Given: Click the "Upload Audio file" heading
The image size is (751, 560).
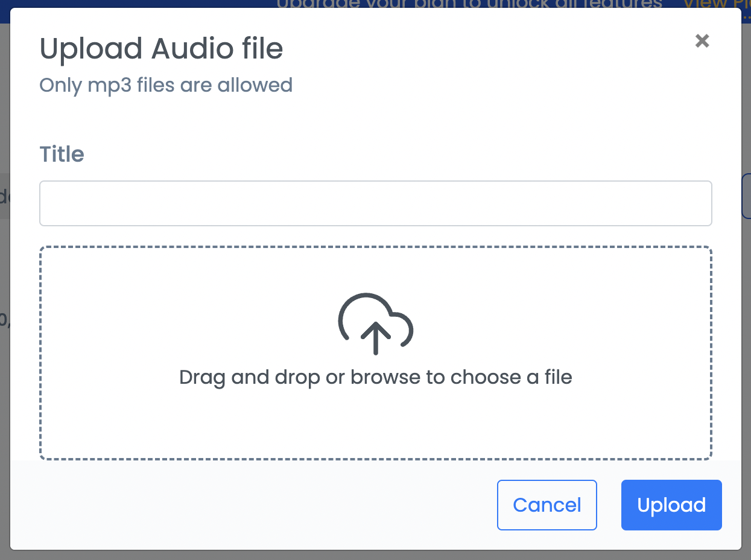Looking at the screenshot, I should pyautogui.click(x=161, y=48).
